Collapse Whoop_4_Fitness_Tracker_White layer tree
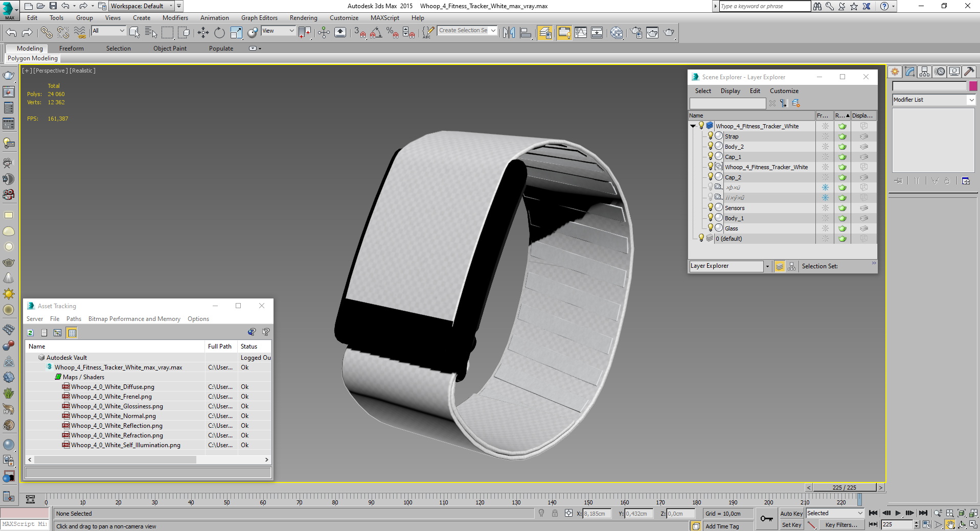Image resolution: width=980 pixels, height=531 pixels. [693, 126]
